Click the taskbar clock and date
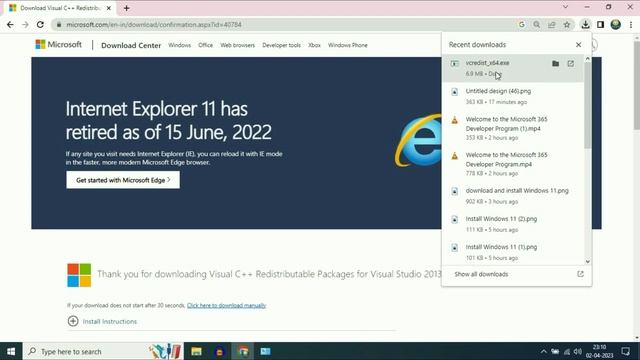The image size is (640, 360). pyautogui.click(x=599, y=351)
